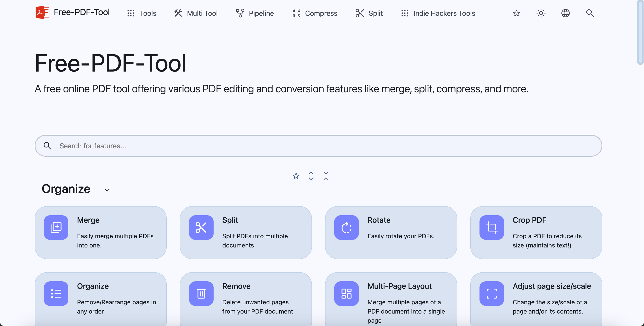Click 'Split PDFs into multiple documents' text

pos(255,241)
